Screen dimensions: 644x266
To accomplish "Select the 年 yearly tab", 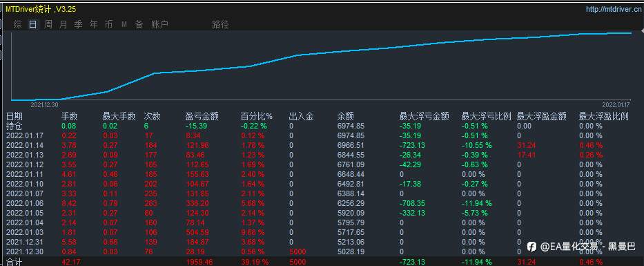I will (93, 24).
